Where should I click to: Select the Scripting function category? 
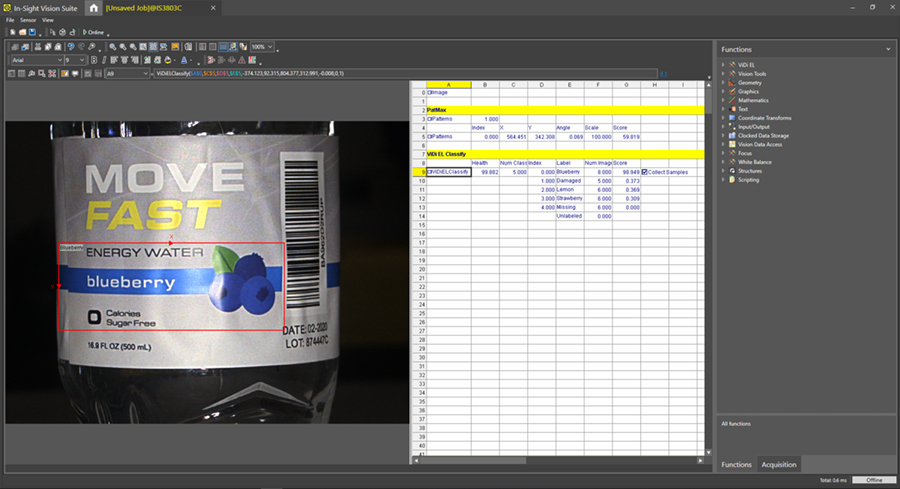click(x=750, y=180)
